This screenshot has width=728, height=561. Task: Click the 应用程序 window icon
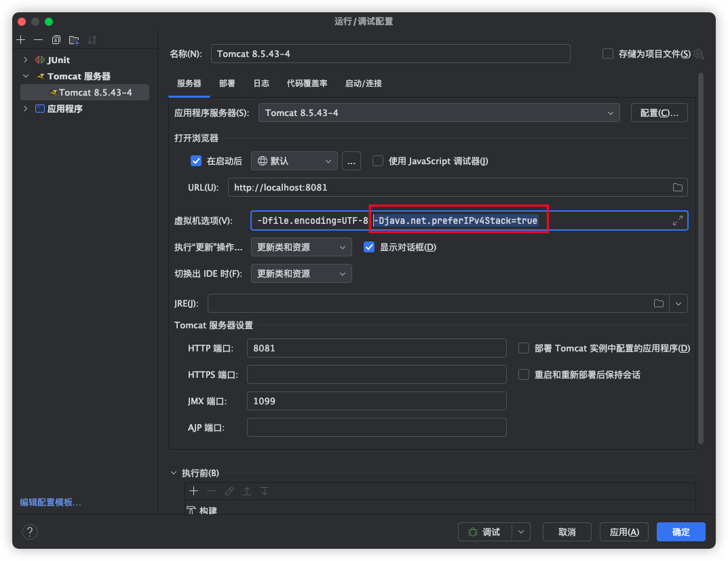40,109
